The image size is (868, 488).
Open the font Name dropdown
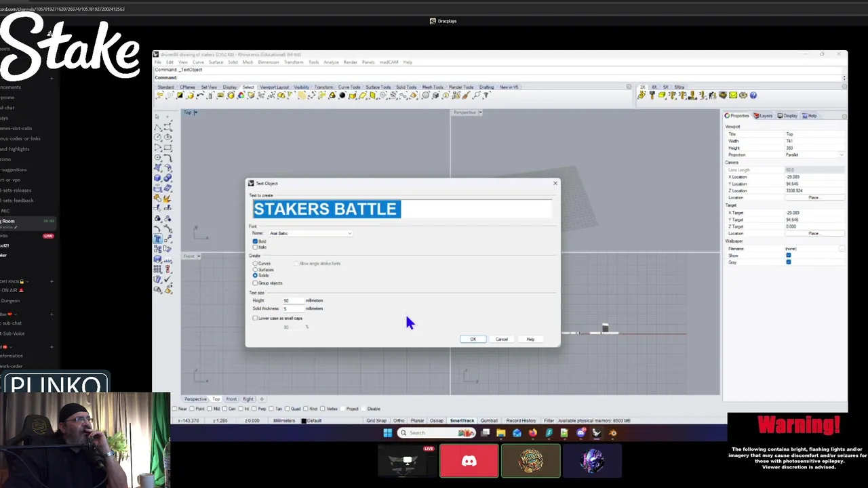pos(311,233)
